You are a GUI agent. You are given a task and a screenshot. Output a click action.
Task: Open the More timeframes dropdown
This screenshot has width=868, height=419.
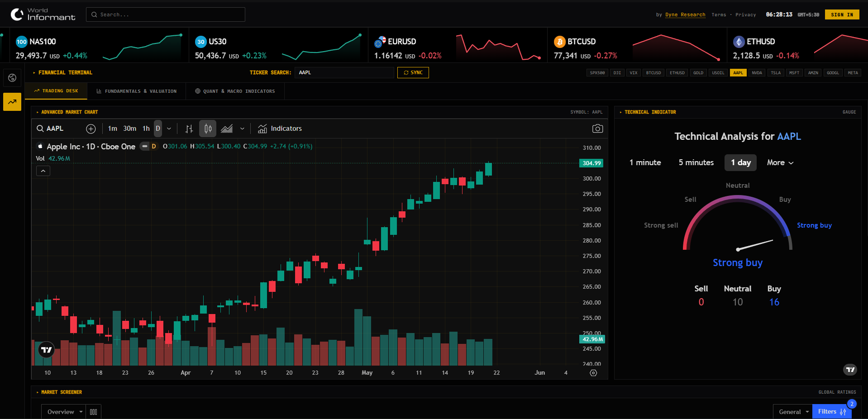[780, 162]
